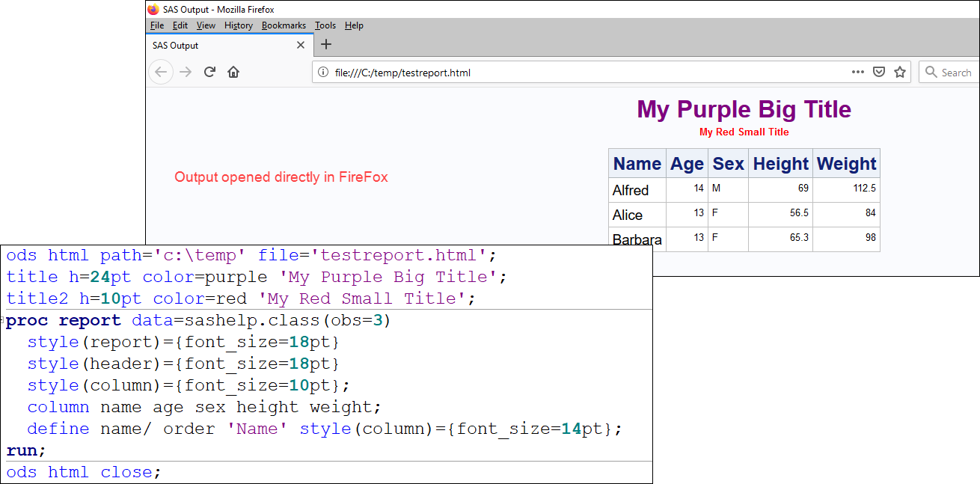
Task: View site information via the info icon
Action: point(323,73)
